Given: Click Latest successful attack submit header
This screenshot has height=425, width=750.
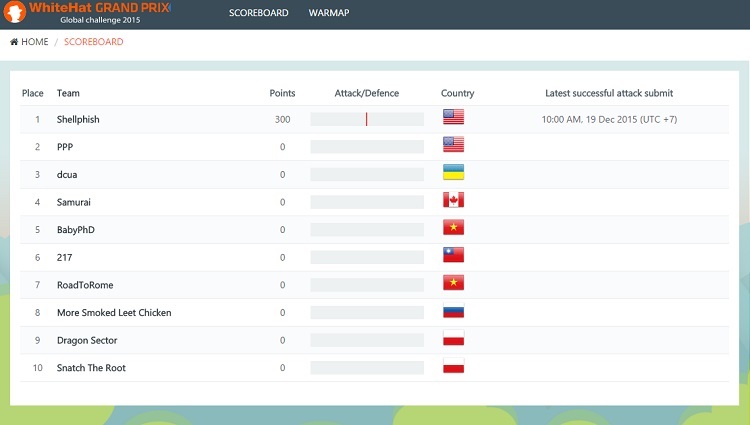Looking at the screenshot, I should (x=609, y=93).
